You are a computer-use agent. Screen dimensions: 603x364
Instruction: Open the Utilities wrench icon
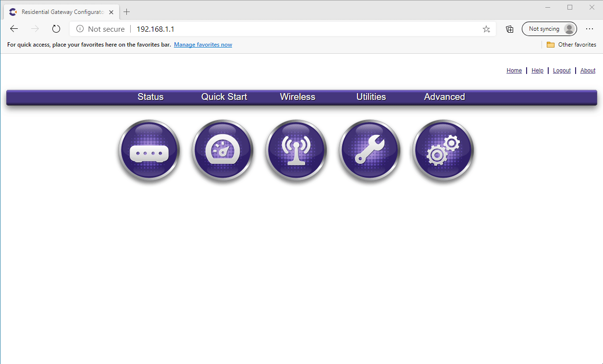(369, 150)
